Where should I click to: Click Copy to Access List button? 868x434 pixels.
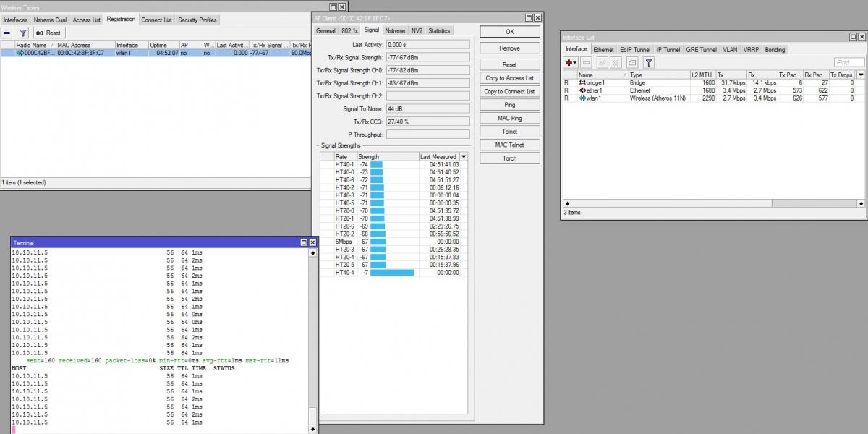(509, 78)
